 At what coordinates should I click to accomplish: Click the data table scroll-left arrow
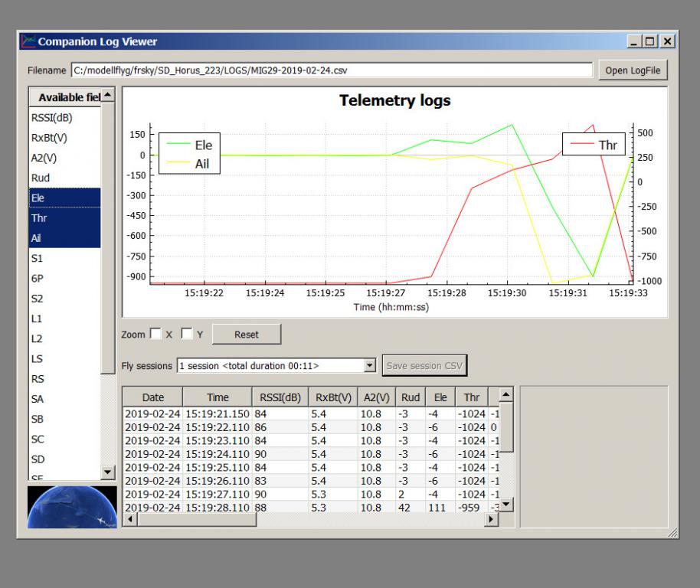(129, 519)
